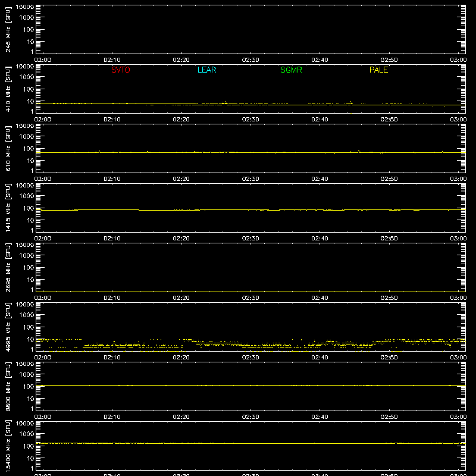Screen dimensions: 476x476
Task: Click the 02:20 tick label under the 8800 MHz panel
Action: (181, 417)
